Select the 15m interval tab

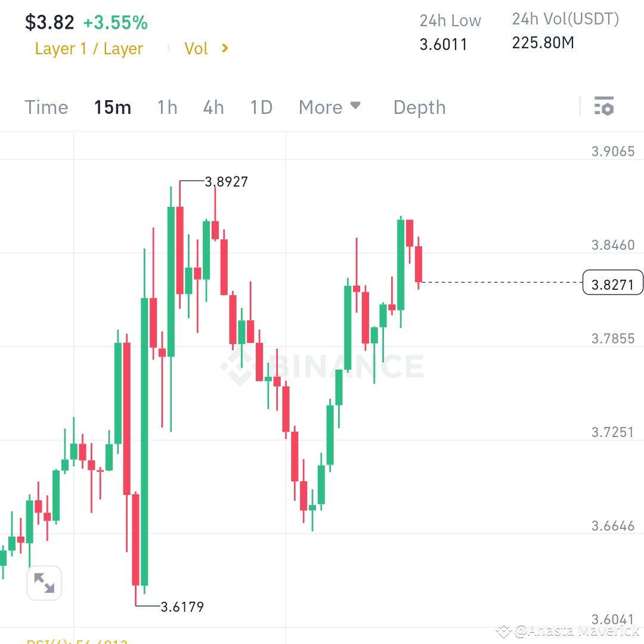pyautogui.click(x=112, y=107)
